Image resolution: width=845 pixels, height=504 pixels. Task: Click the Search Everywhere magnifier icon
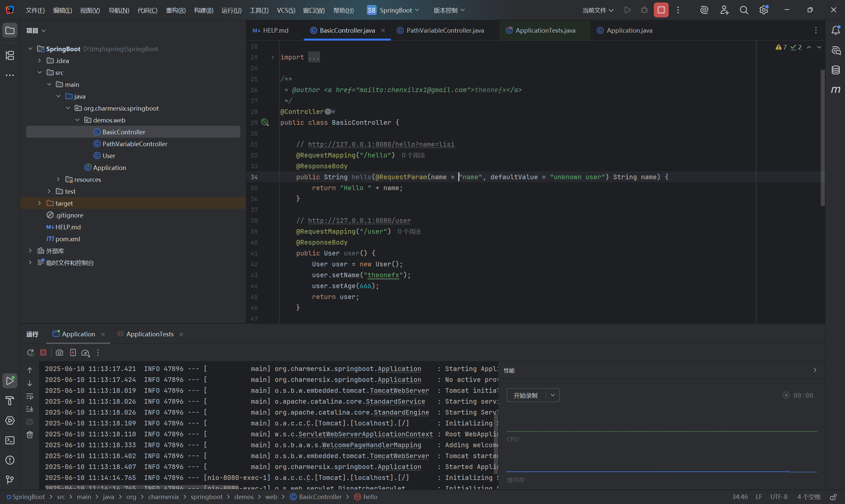tap(744, 10)
